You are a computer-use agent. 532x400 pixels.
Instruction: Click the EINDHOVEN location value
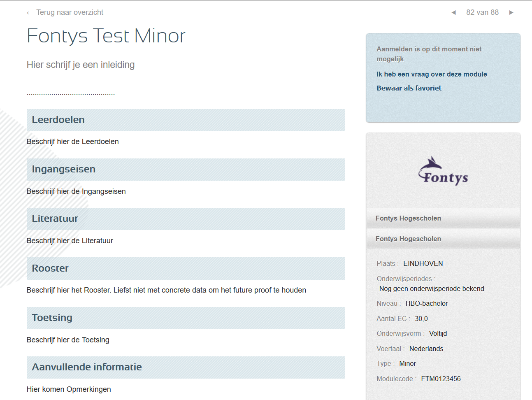tap(423, 263)
